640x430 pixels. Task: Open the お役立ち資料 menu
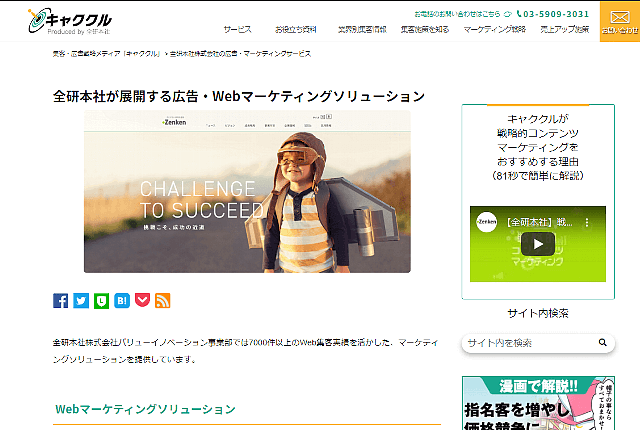click(294, 30)
